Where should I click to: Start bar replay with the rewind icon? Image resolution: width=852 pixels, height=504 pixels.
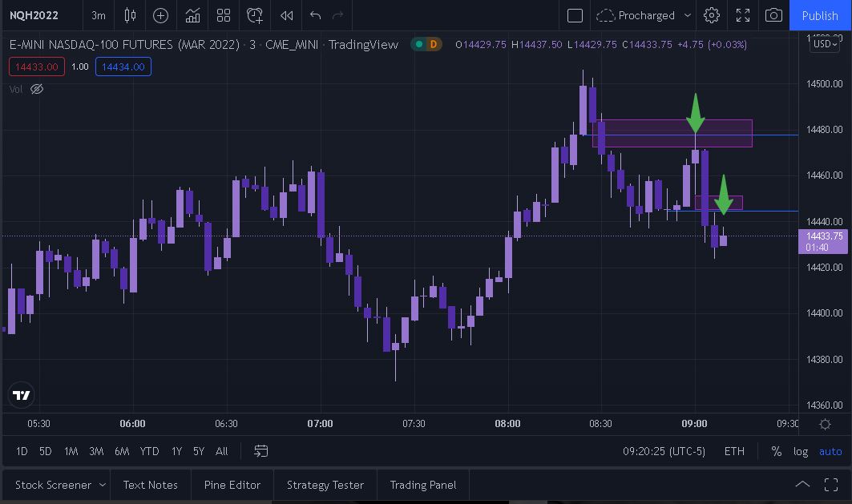pos(286,15)
